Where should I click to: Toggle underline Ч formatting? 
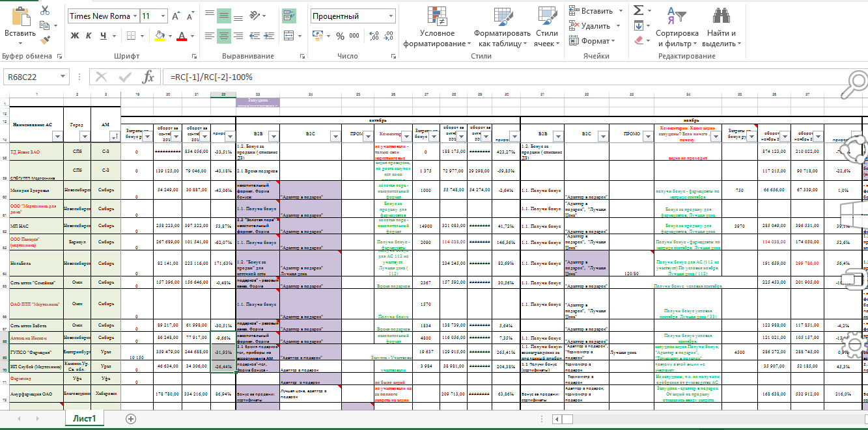103,35
